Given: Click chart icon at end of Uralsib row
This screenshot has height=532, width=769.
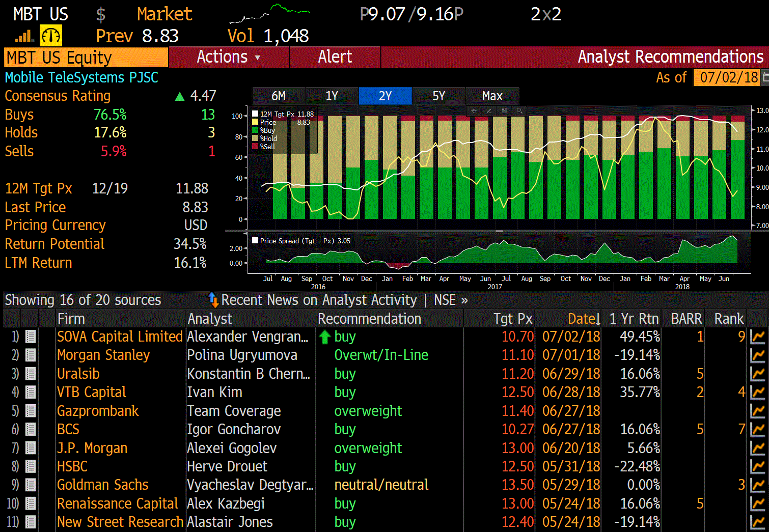Looking at the screenshot, I should pyautogui.click(x=758, y=374).
